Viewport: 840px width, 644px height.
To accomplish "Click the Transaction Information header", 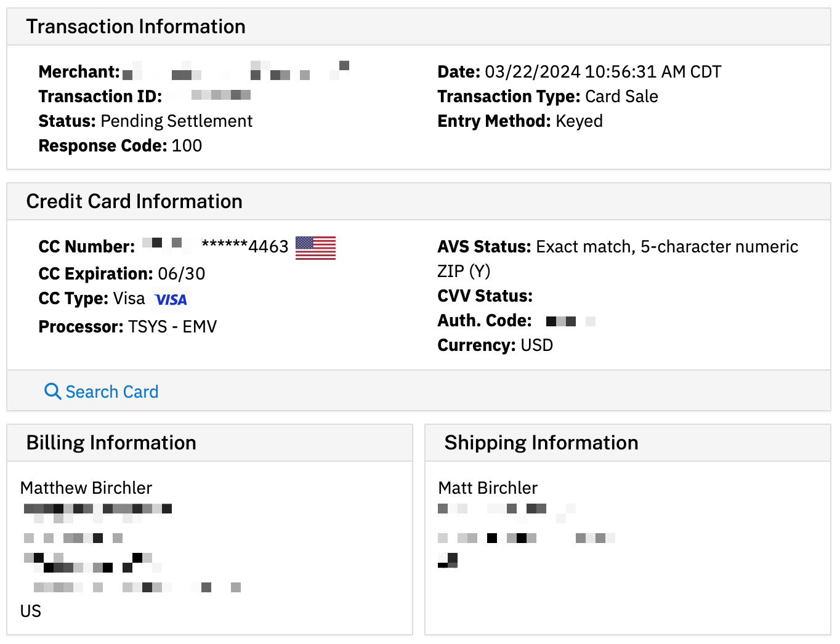I will [135, 26].
